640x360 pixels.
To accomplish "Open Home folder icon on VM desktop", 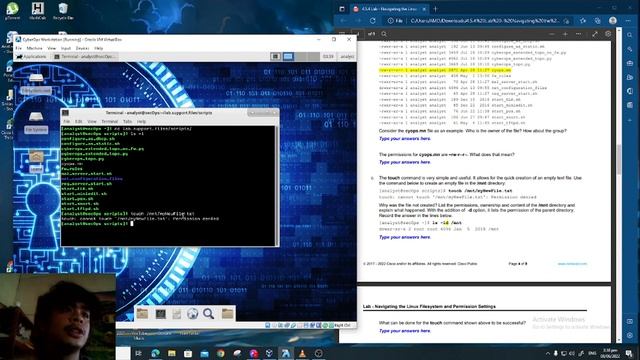I will click(36, 162).
